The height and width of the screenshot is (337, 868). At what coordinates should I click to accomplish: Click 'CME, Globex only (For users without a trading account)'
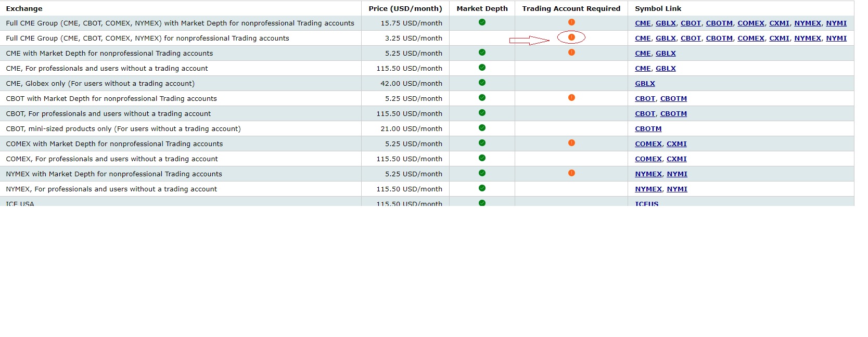point(100,84)
